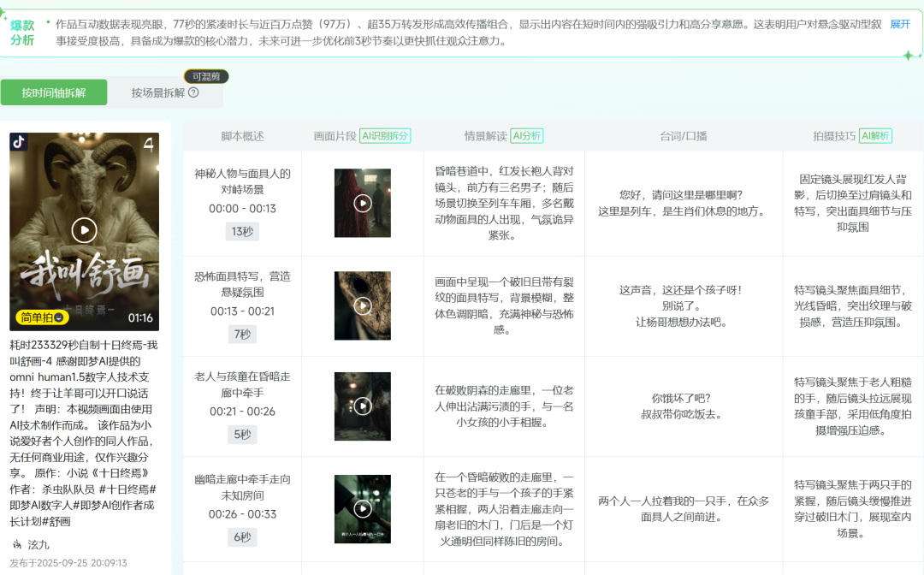Click the 老人与孩童 scene clip thumbnail
924x575 pixels.
[361, 406]
